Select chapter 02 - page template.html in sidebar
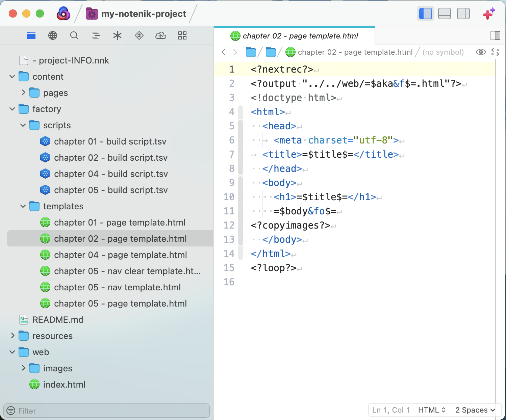Image resolution: width=506 pixels, height=420 pixels. point(110,239)
